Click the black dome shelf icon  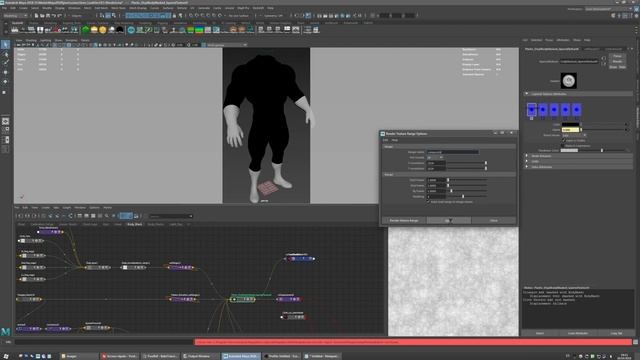coord(120,30)
